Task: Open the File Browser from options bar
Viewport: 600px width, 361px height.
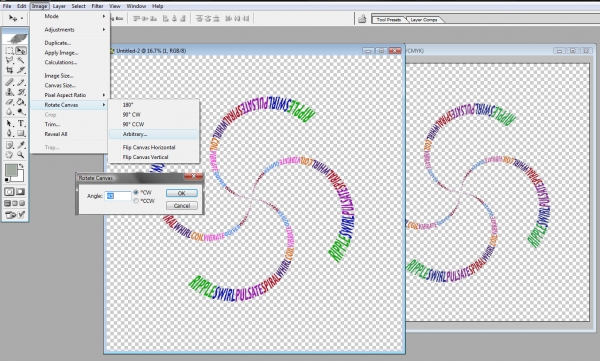Action: point(362,18)
